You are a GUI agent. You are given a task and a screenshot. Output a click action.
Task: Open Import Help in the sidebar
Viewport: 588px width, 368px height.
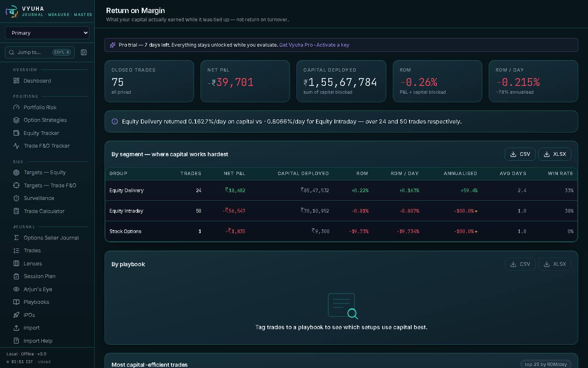pyautogui.click(x=47, y=341)
